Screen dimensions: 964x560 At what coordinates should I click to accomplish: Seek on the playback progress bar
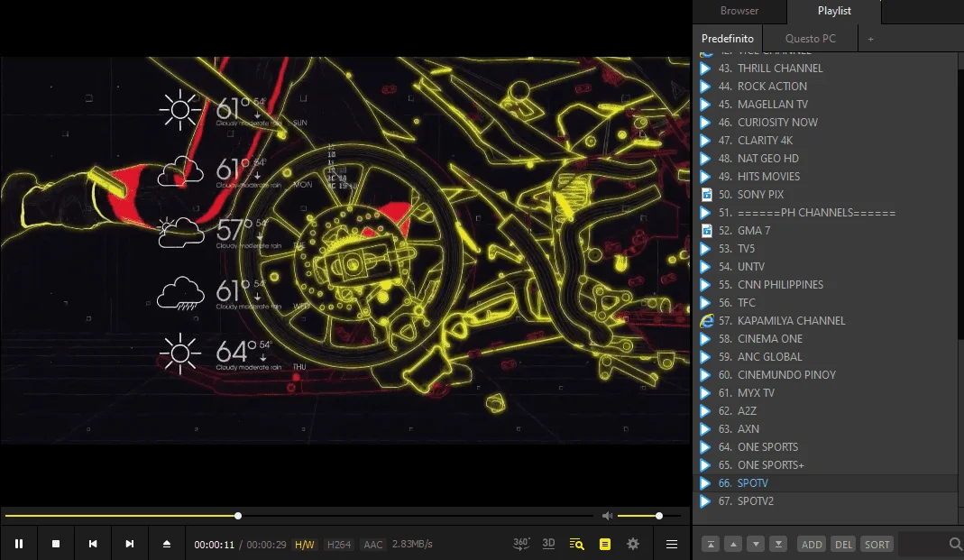(x=298, y=516)
